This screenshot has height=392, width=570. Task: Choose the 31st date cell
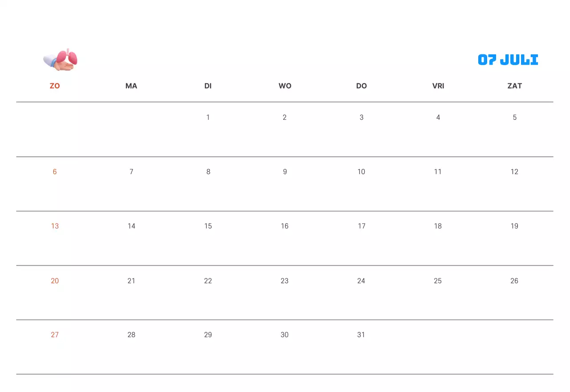click(361, 335)
